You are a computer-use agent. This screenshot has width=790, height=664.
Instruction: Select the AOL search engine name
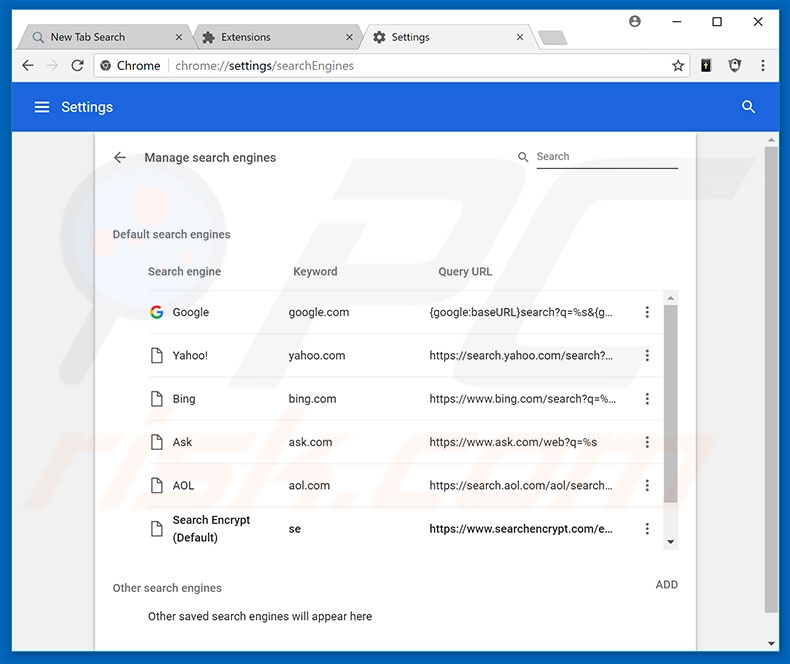tap(183, 486)
